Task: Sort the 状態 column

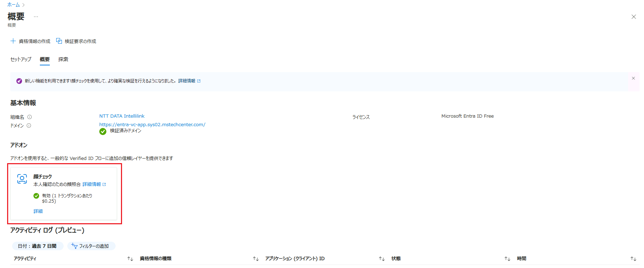Action: point(507,259)
